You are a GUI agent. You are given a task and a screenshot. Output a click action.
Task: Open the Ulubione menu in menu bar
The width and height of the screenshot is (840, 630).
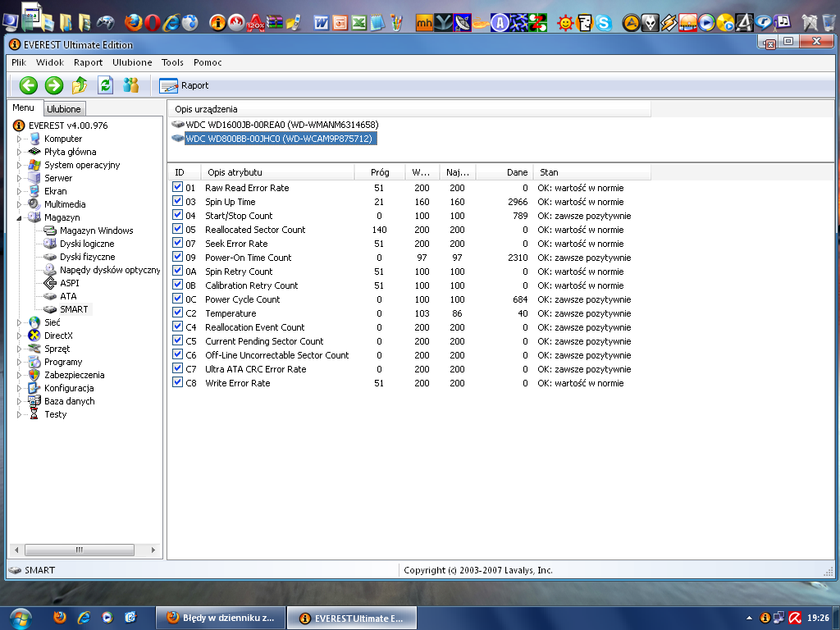132,62
